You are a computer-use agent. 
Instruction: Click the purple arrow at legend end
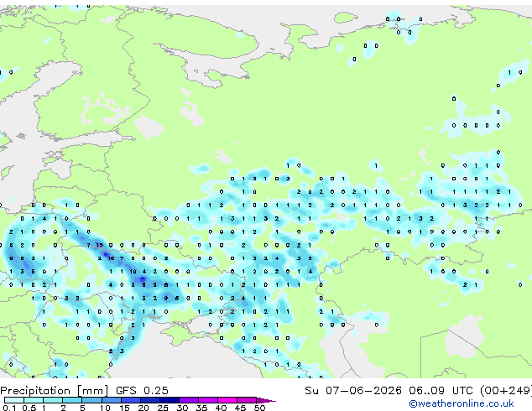266,400
